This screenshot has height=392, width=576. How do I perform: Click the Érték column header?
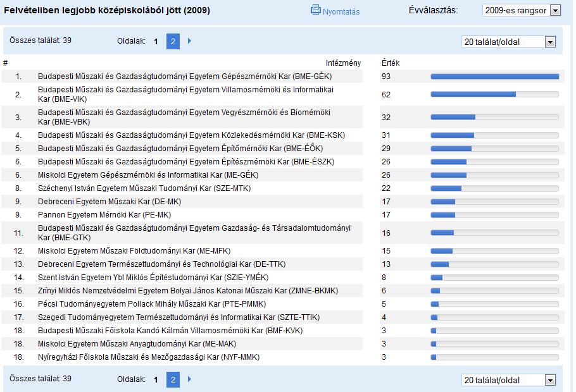tap(390, 63)
